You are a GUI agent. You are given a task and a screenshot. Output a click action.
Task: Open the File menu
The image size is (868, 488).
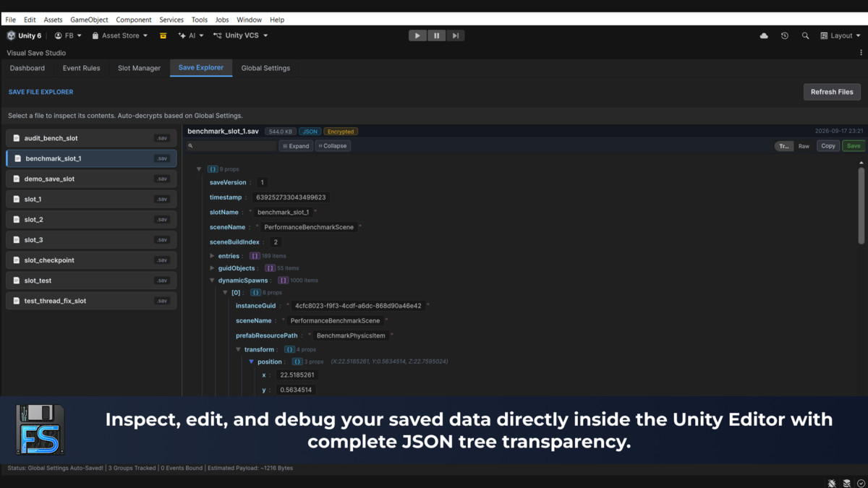(10, 20)
